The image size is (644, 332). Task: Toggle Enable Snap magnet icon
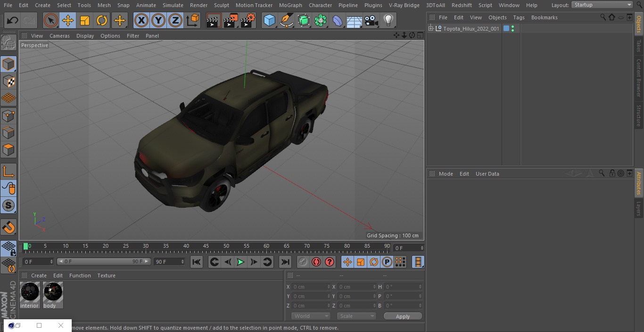pyautogui.click(x=8, y=228)
